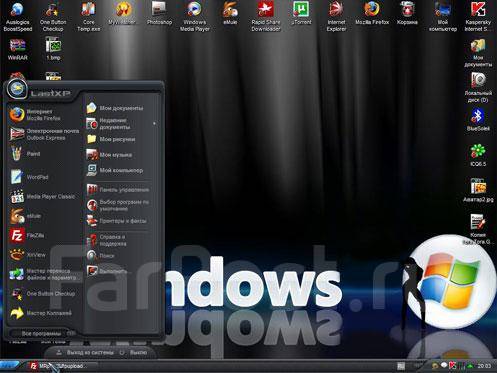Image resolution: width=497 pixels, height=373 pixels.
Task: Open Интернет Mozilla Firefox in Start menu
Action: coord(44,115)
